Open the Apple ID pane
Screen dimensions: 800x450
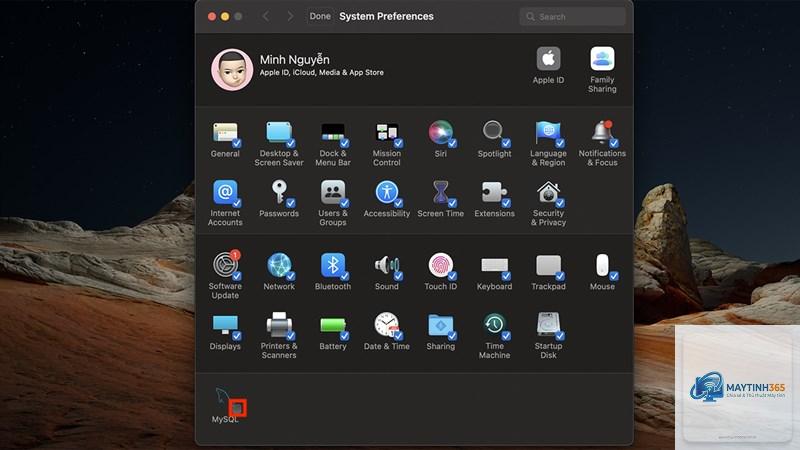548,59
